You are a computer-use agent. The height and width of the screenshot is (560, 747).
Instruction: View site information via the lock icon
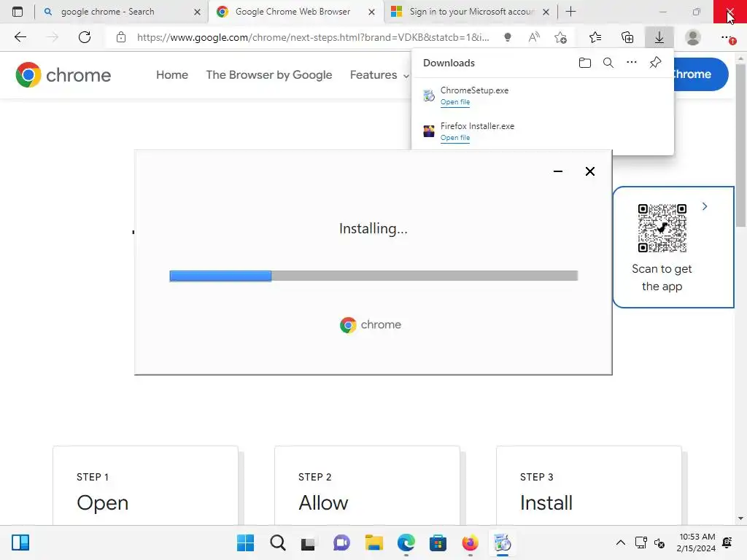(121, 37)
